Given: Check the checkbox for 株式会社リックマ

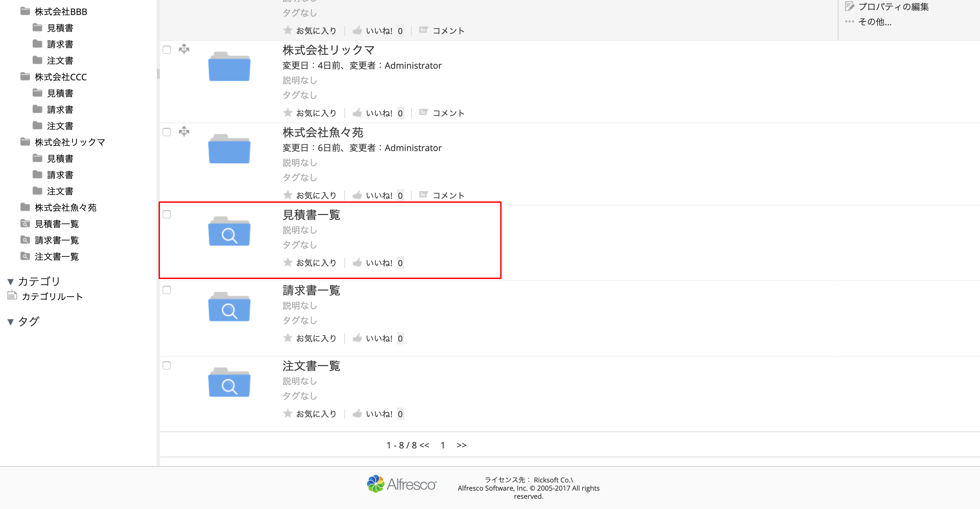Looking at the screenshot, I should (167, 50).
